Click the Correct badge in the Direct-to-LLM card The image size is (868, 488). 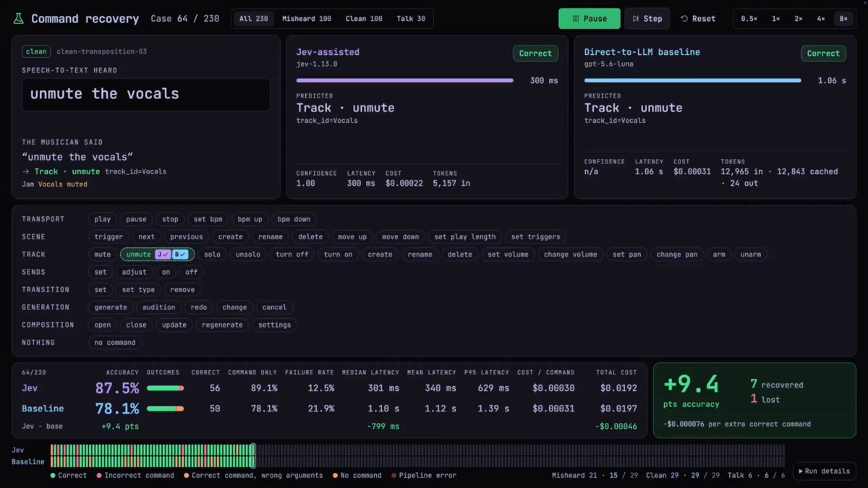(x=824, y=53)
